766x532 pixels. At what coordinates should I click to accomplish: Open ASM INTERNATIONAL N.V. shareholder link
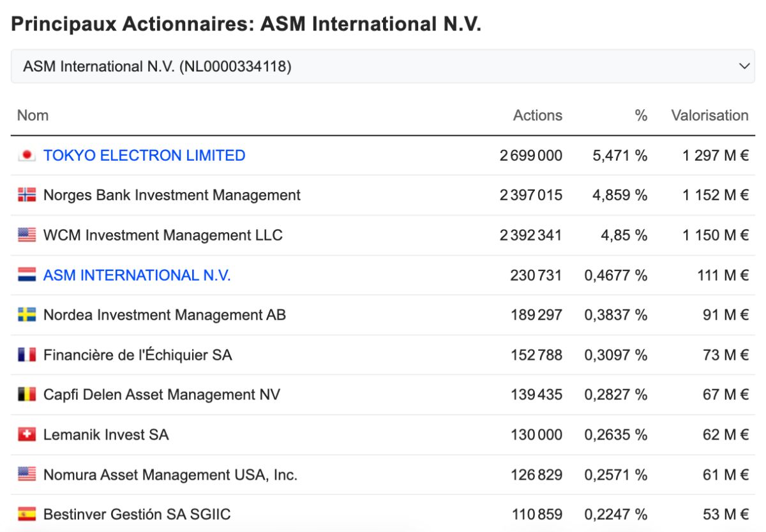click(x=137, y=275)
